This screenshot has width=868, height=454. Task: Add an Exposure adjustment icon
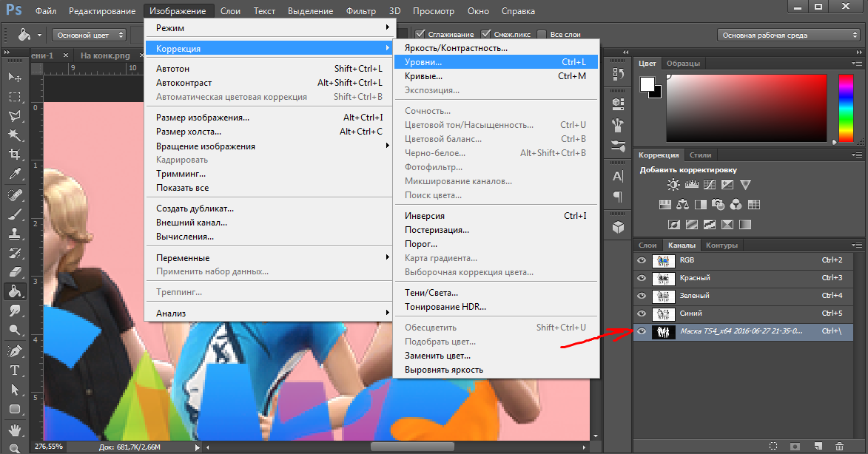coord(727,185)
